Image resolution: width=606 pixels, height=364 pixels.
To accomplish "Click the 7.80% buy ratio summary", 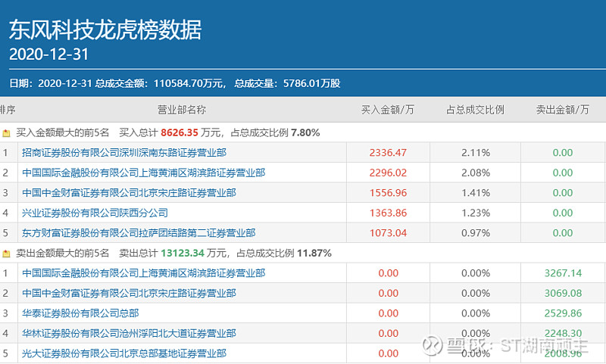I will [x=305, y=132].
